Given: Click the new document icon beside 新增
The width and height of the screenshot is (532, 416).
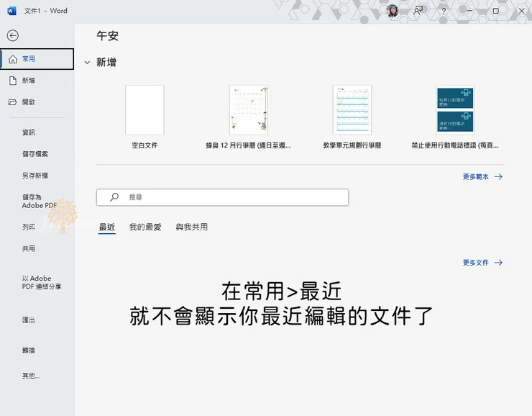Looking at the screenshot, I should click(x=13, y=81).
